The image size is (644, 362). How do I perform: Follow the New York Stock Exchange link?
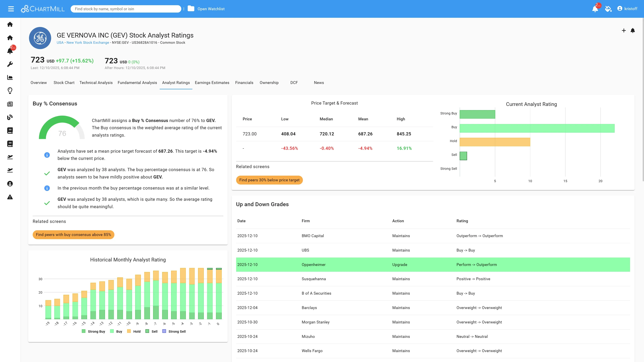coord(88,42)
